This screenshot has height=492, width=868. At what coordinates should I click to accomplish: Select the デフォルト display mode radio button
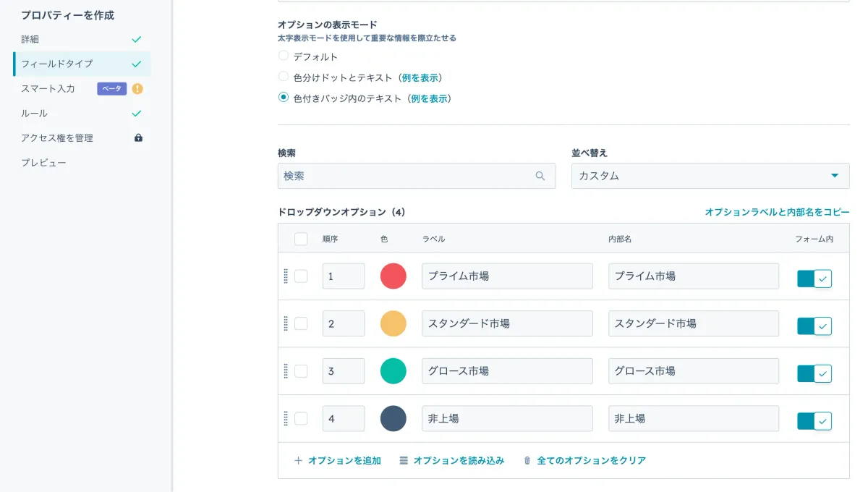coord(283,56)
